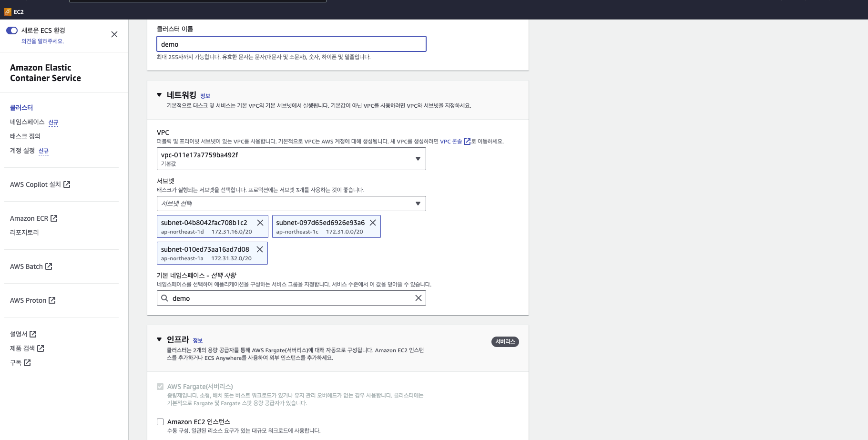Close the ECS sidebar panel with X
This screenshot has height=440, width=868.
click(114, 34)
